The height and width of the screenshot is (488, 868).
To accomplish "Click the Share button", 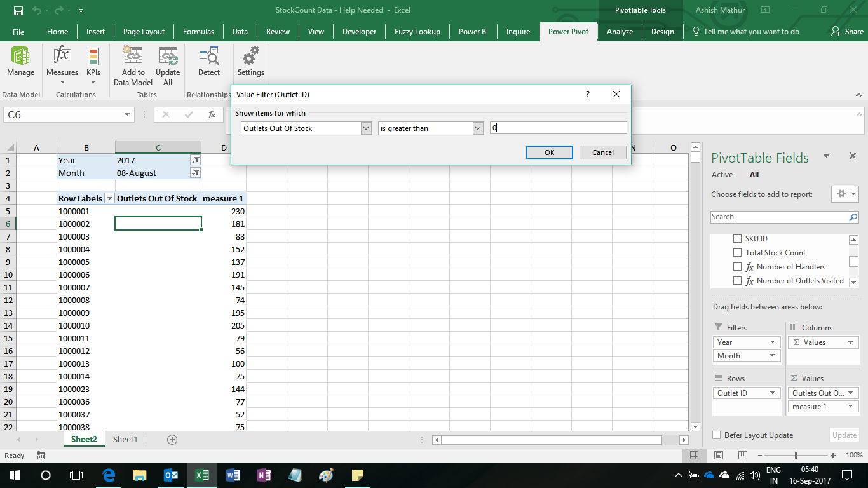I will coord(848,32).
